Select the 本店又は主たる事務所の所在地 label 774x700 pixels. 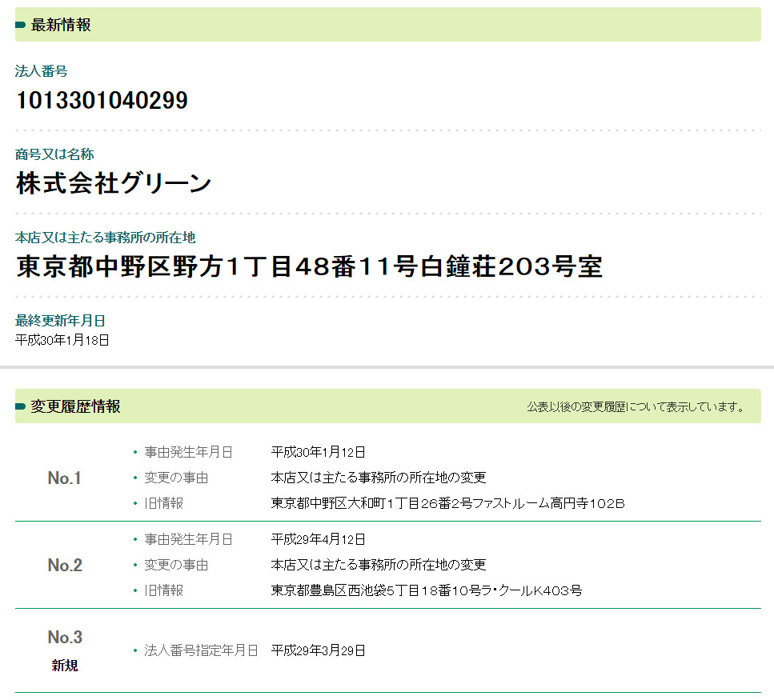point(105,238)
